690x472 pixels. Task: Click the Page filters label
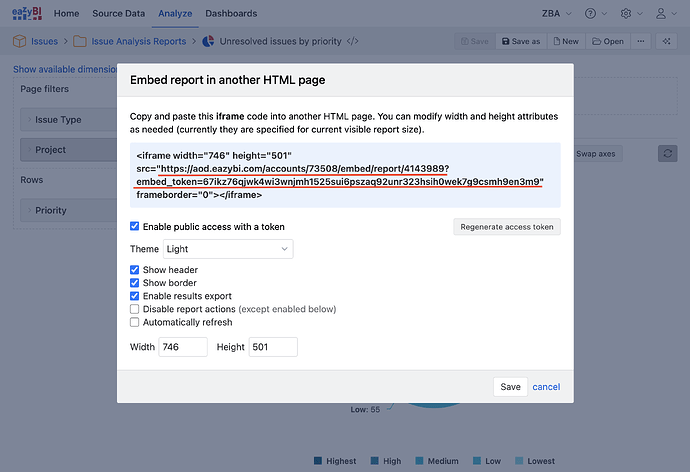point(44,89)
